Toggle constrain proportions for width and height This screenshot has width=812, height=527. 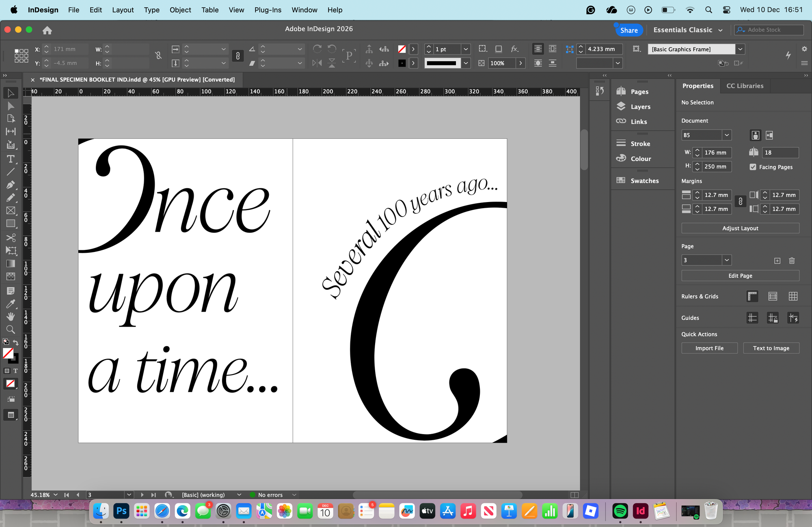click(x=158, y=56)
